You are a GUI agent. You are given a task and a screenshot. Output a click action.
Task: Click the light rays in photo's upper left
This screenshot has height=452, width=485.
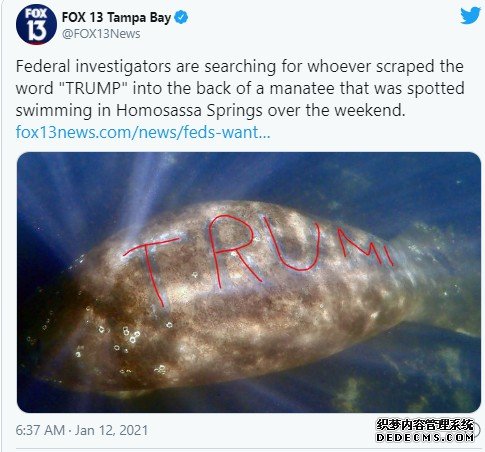click(x=110, y=193)
